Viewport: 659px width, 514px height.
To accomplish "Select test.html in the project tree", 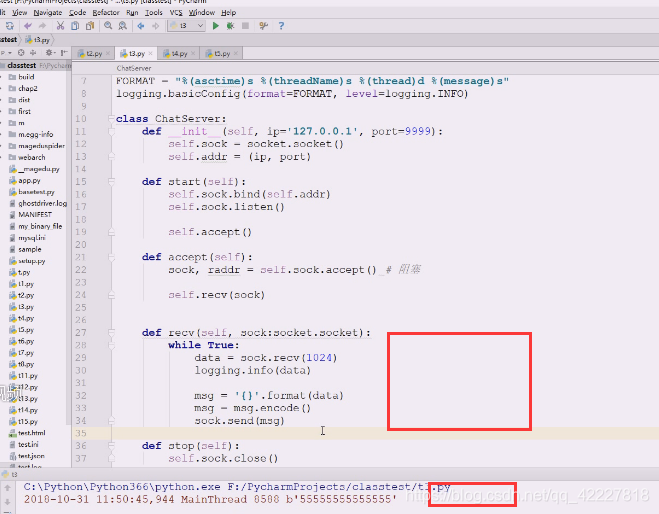I will click(32, 433).
